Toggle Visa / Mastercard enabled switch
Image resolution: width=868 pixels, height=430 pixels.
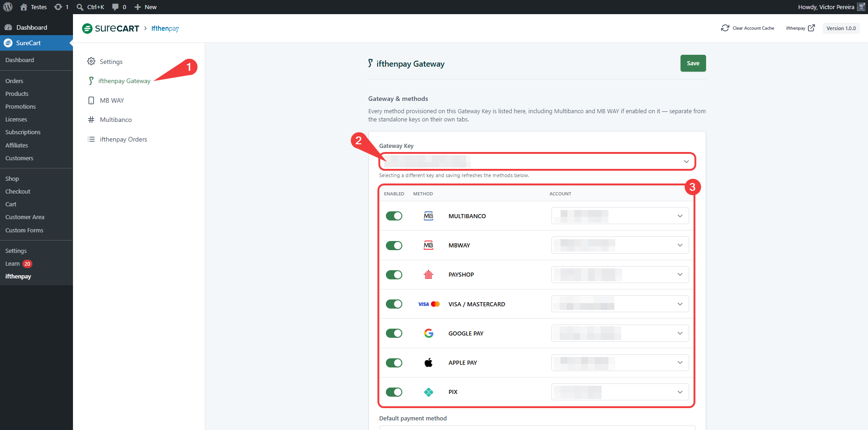pyautogui.click(x=394, y=304)
